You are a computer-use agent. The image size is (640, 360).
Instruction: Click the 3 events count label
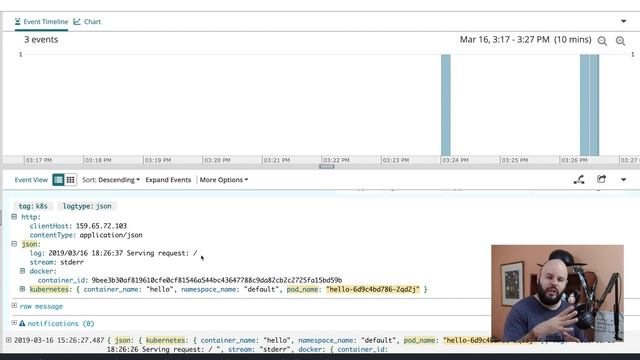pos(41,40)
